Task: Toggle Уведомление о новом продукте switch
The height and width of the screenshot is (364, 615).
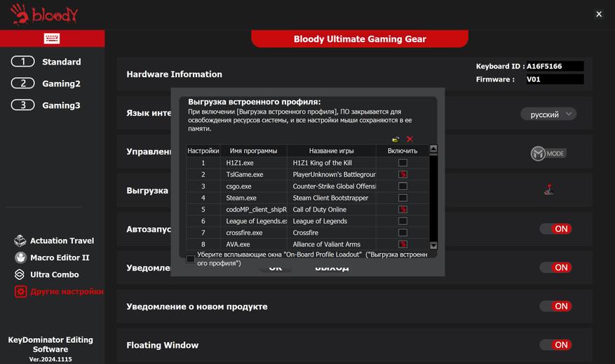Action: pyautogui.click(x=556, y=306)
